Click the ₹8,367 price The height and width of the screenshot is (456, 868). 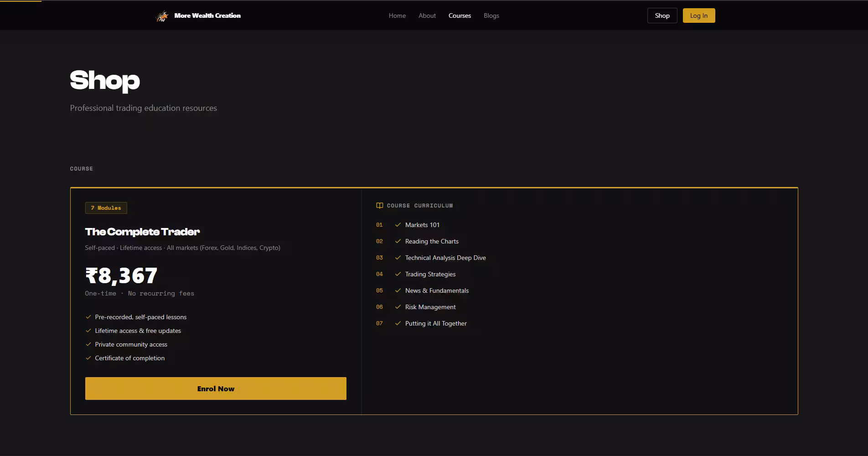click(x=121, y=275)
